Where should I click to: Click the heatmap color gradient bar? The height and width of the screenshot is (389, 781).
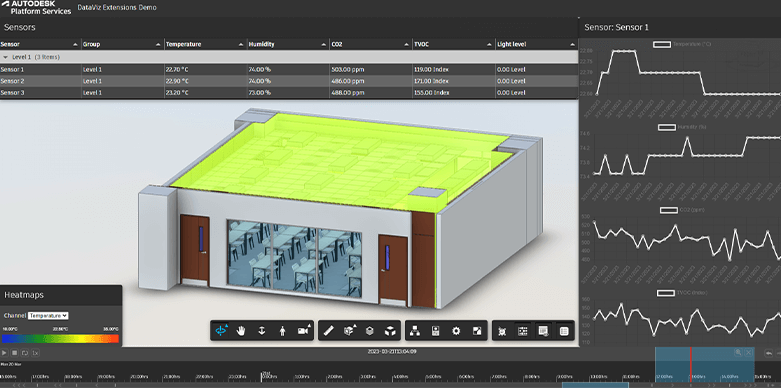click(60, 339)
